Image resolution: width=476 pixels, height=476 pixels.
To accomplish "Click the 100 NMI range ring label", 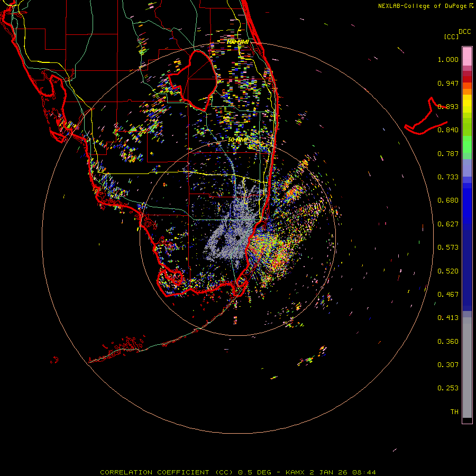I will (238, 42).
